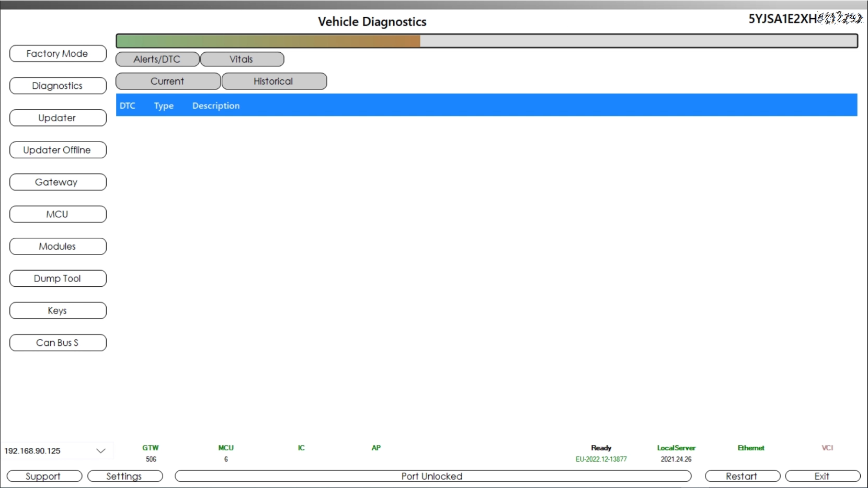
Task: Open the MCU section
Action: click(x=58, y=214)
